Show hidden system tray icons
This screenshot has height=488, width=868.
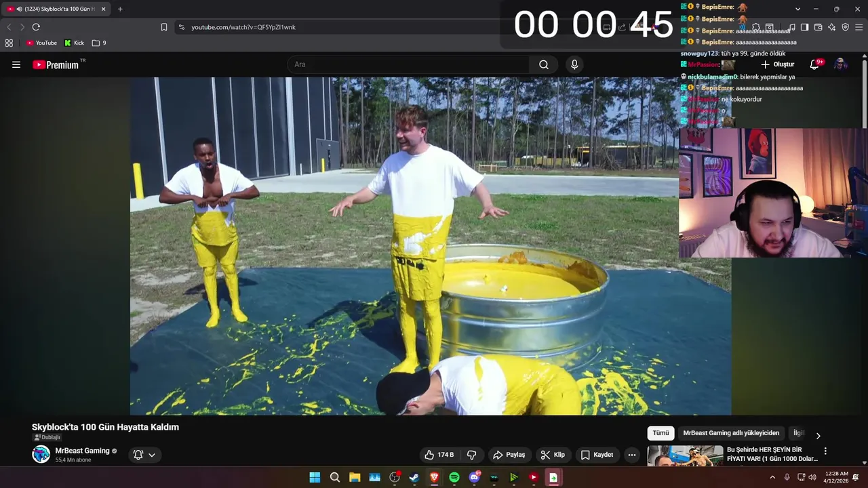[x=772, y=477]
